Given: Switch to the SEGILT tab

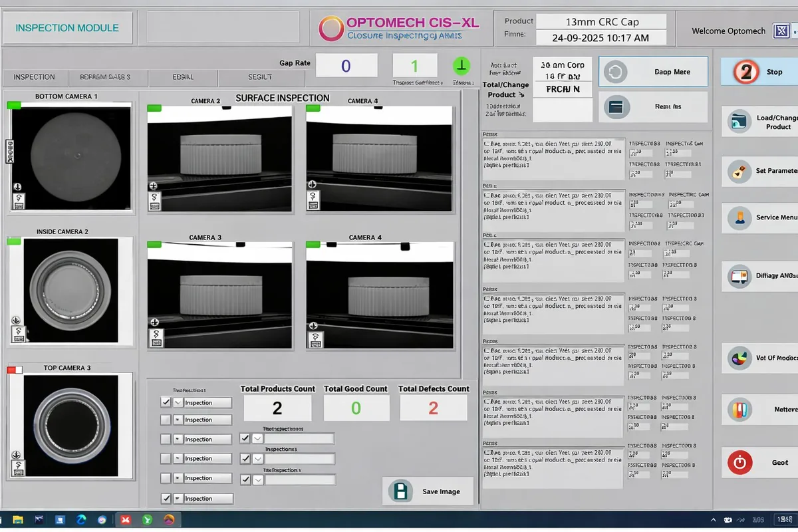Looking at the screenshot, I should 259,77.
